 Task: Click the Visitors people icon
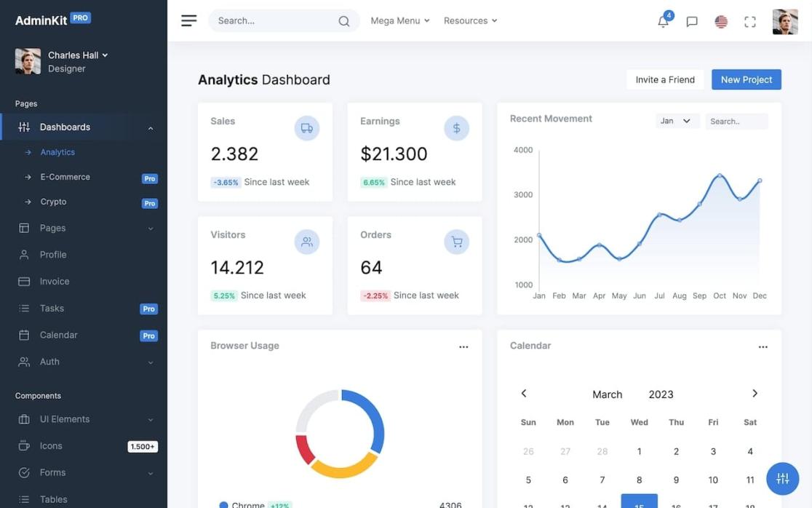306,241
